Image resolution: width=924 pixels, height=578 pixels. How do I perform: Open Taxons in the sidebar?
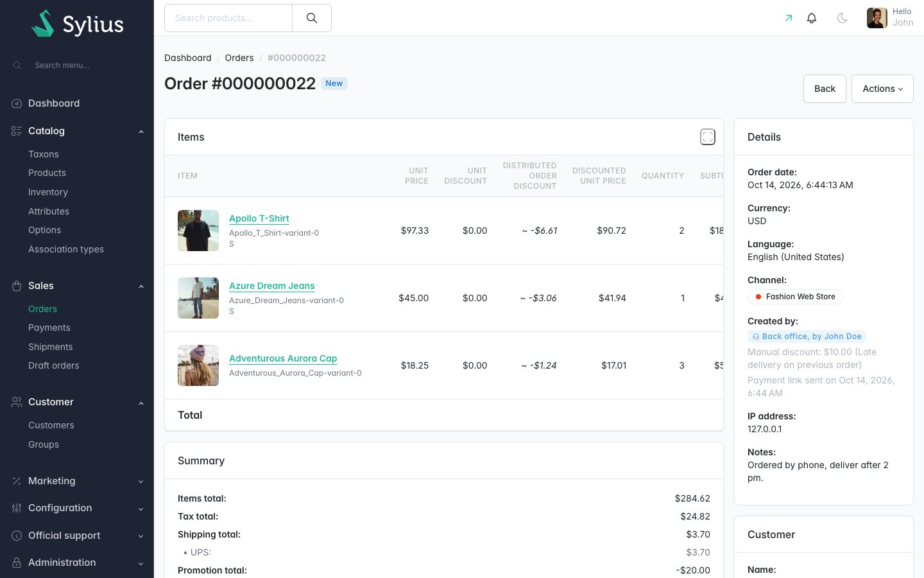(44, 154)
